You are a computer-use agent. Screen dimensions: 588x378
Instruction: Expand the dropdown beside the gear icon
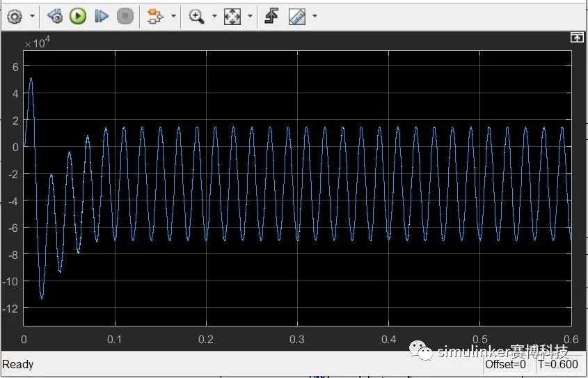point(32,16)
